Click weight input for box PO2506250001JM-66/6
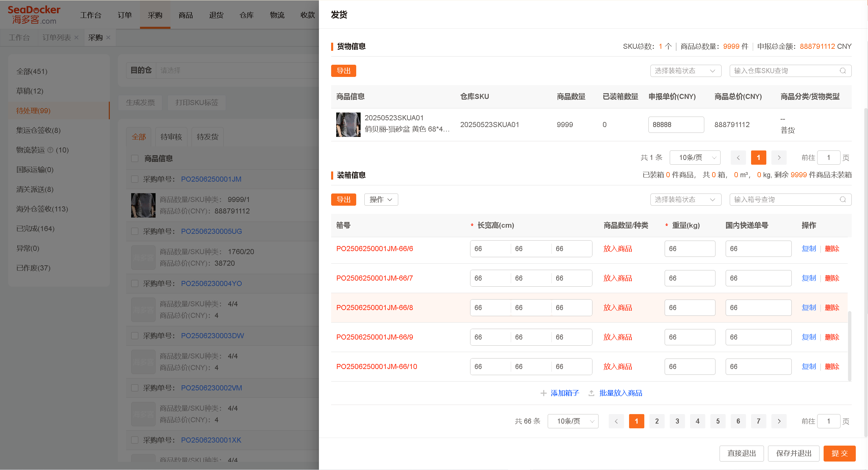Image resolution: width=868 pixels, height=470 pixels. coord(690,249)
